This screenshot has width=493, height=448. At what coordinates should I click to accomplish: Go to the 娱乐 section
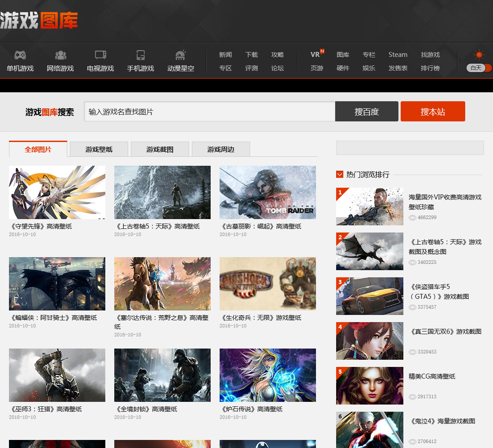[x=369, y=68]
